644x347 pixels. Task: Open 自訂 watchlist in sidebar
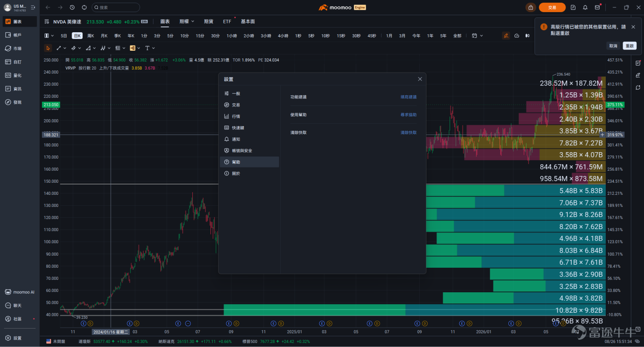pos(20,62)
